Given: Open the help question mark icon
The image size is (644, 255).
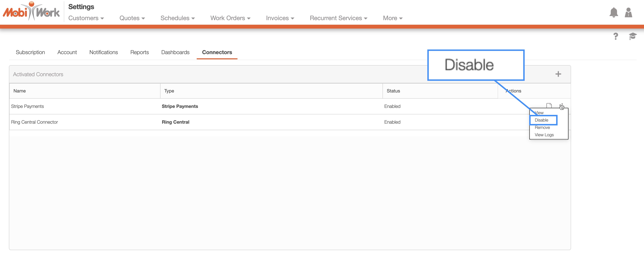Looking at the screenshot, I should point(615,36).
